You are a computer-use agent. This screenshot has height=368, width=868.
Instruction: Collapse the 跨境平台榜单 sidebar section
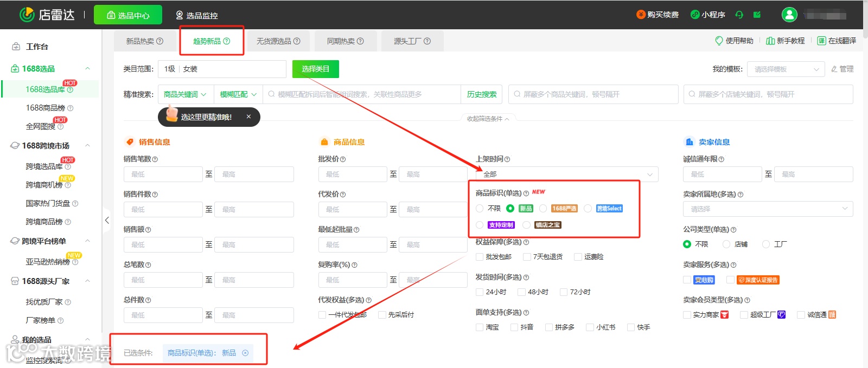pos(88,241)
